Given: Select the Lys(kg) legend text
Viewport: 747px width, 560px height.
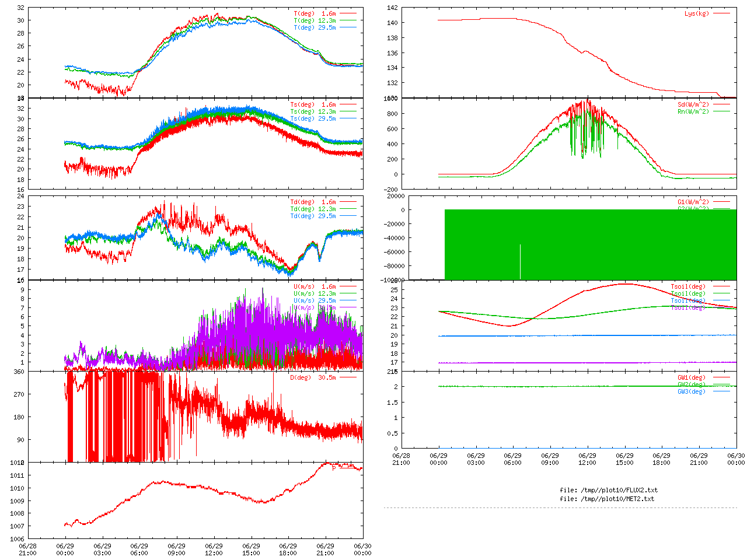Looking at the screenshot, I should 696,13.
